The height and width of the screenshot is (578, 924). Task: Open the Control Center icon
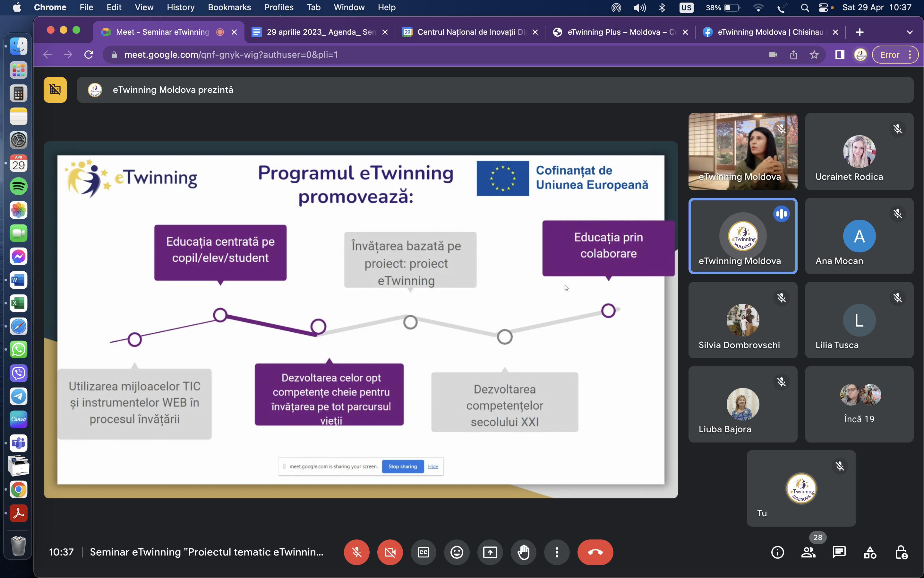(823, 8)
